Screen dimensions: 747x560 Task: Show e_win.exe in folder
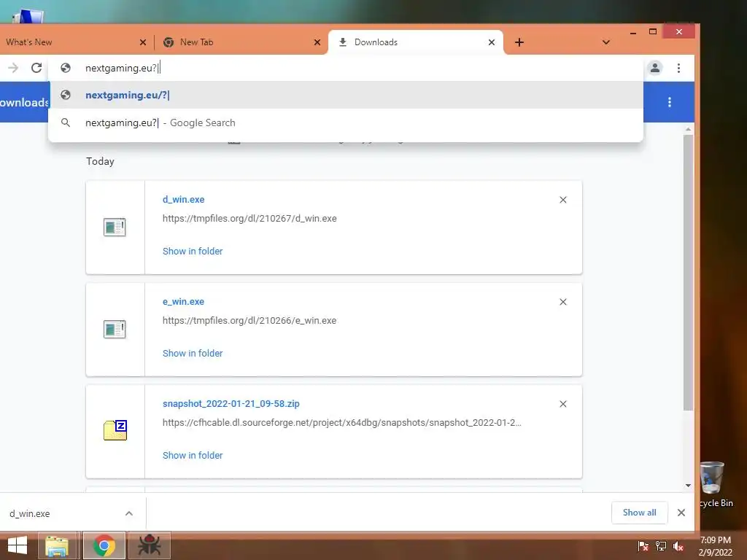pos(193,354)
